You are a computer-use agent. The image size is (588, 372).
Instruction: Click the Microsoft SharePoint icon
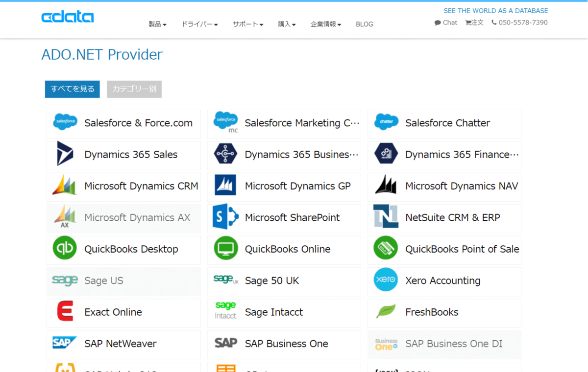[225, 217]
